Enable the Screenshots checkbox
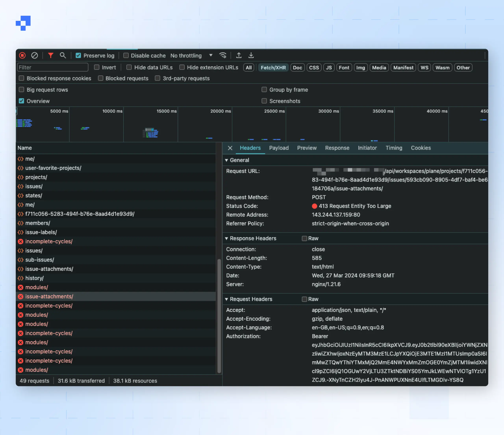This screenshot has height=435, width=504. [x=264, y=101]
